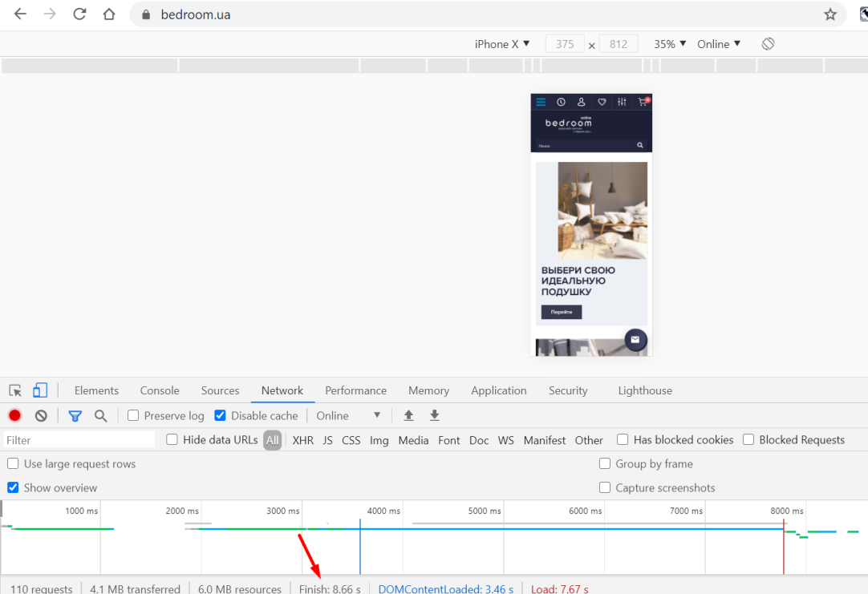Toggle the device toolbar icon
The width and height of the screenshot is (868, 594).
click(40, 390)
